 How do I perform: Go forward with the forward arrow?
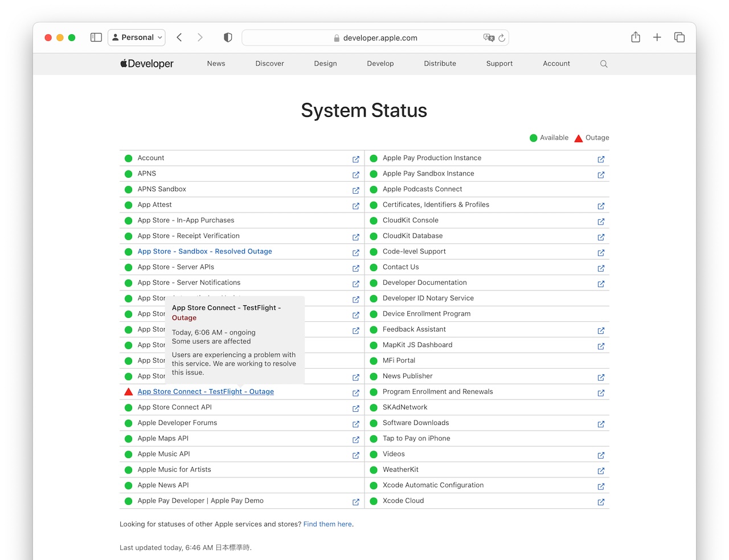[200, 38]
